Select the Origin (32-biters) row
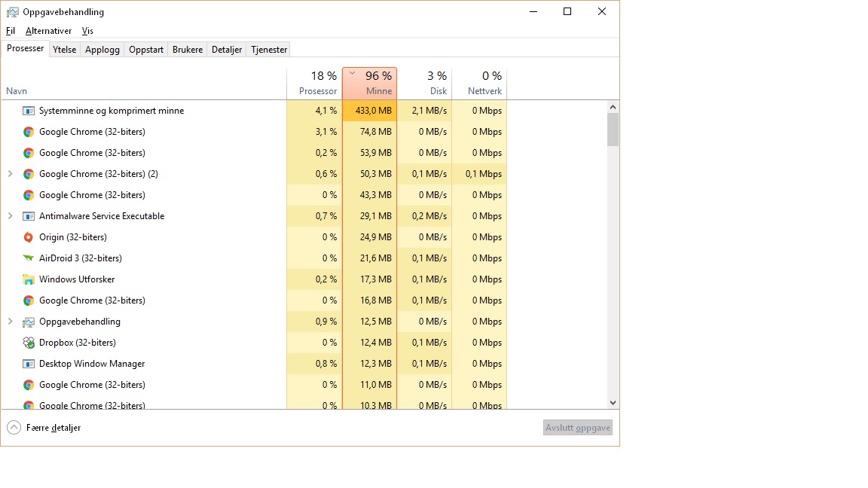868x488 pixels. tap(254, 237)
